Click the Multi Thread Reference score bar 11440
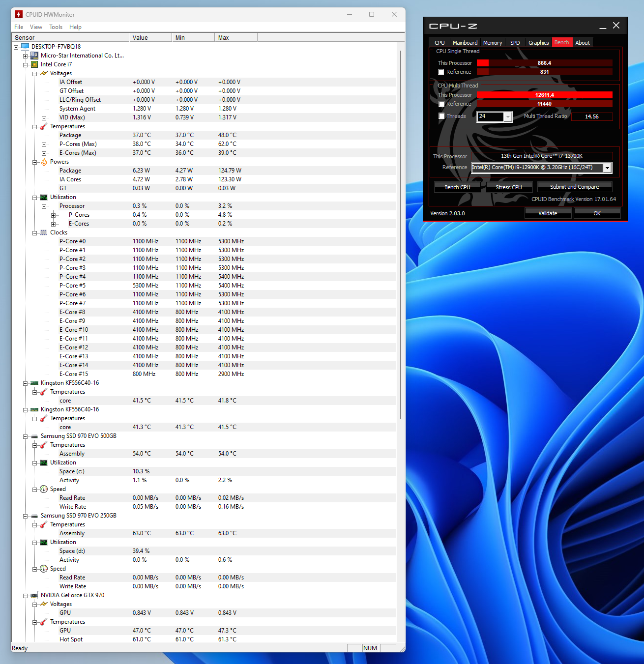Viewport: 644px width, 664px height. point(544,104)
